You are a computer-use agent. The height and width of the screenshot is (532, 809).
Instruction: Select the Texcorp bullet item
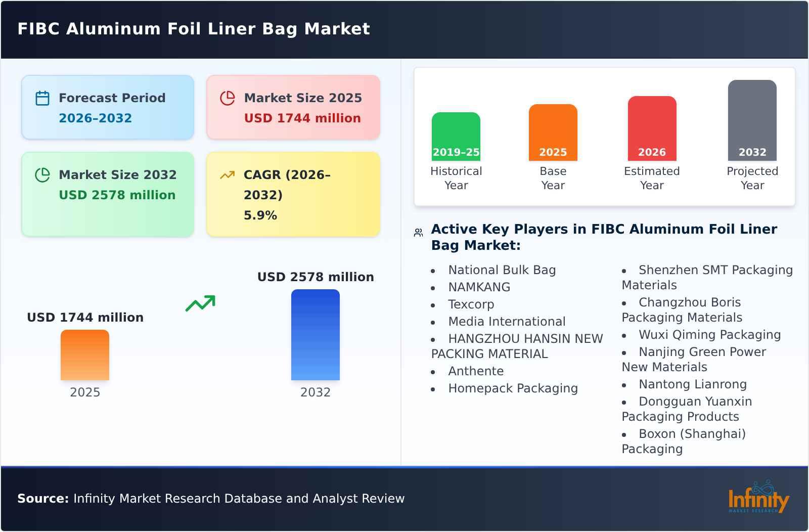click(471, 304)
